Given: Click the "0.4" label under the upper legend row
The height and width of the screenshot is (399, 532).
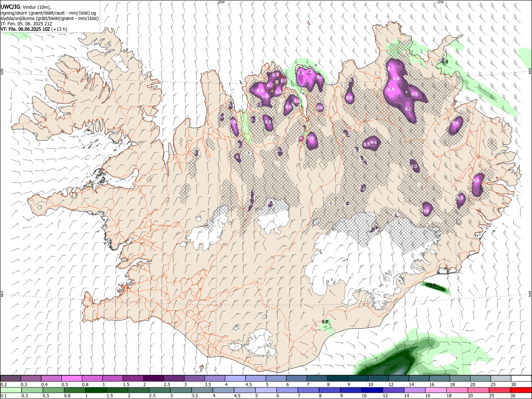Looking at the screenshot, I should 44,384.
